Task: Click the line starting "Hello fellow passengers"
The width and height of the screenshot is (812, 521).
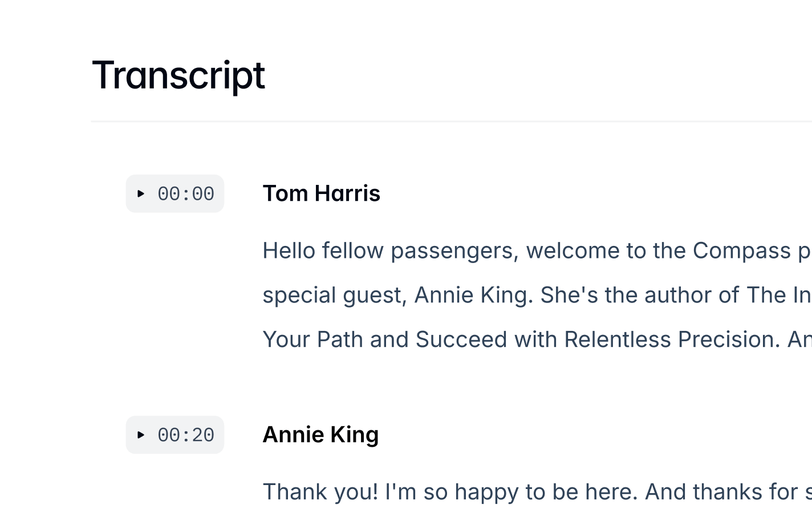Action: (x=537, y=251)
